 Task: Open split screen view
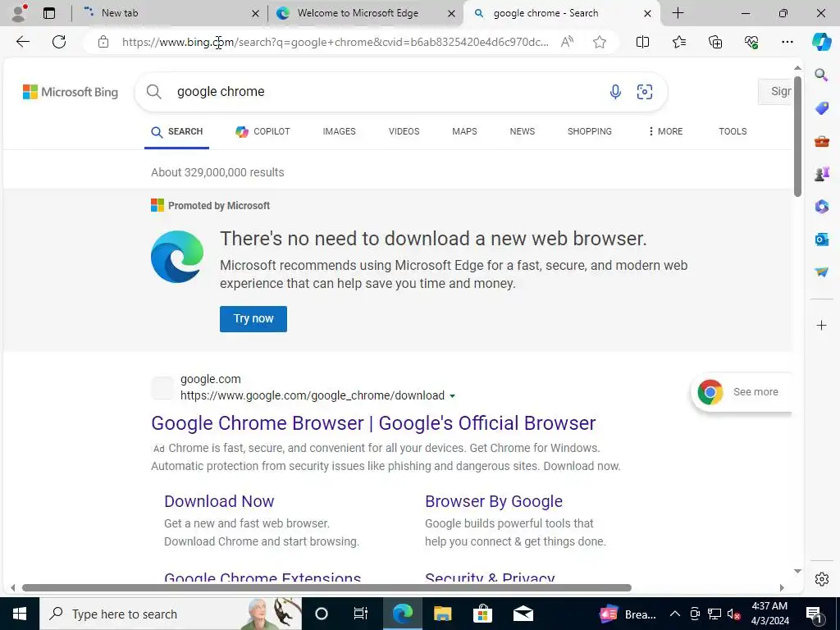click(x=642, y=42)
